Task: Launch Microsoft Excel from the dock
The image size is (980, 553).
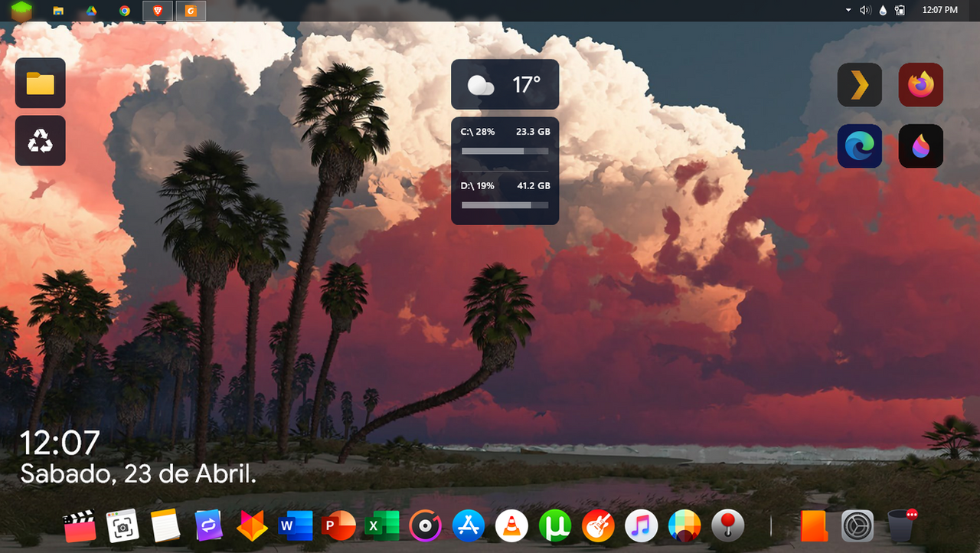Action: click(x=382, y=525)
